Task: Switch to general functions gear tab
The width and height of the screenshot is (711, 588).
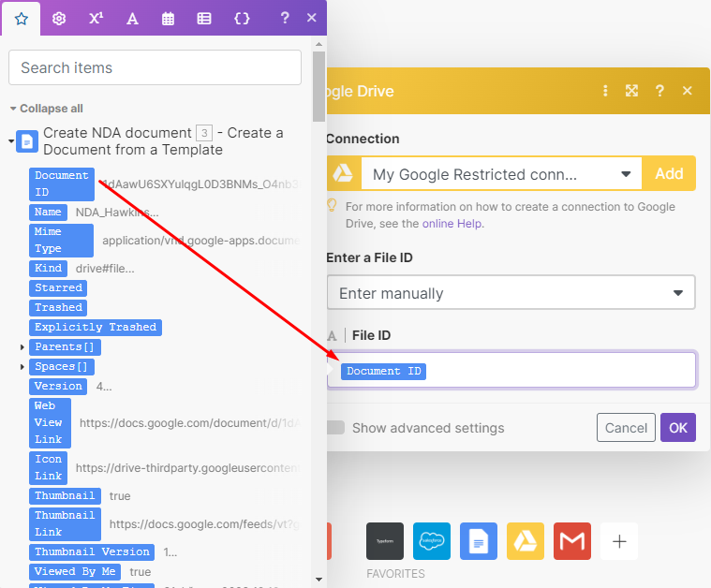Action: coord(59,19)
